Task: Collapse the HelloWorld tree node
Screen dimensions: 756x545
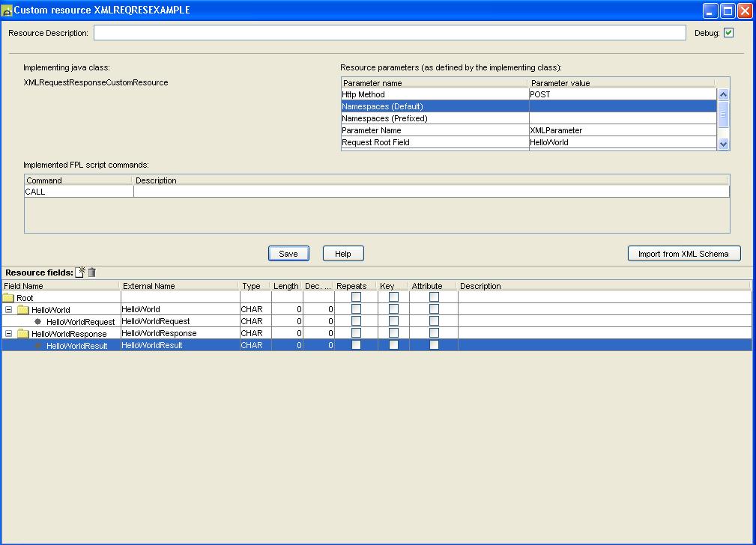Action: pos(9,310)
